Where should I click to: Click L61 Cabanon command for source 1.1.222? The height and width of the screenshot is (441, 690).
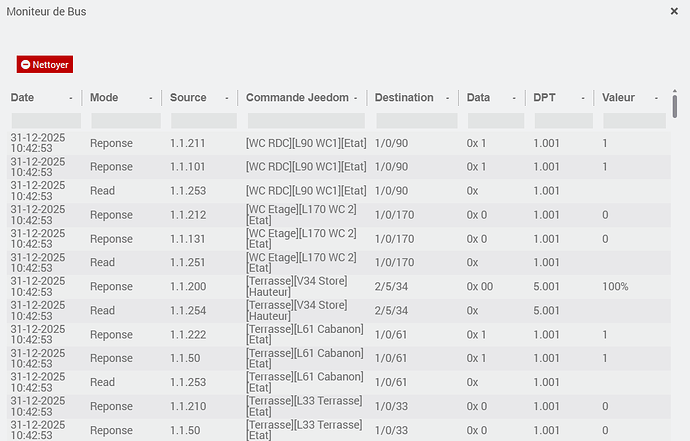pyautogui.click(x=305, y=334)
